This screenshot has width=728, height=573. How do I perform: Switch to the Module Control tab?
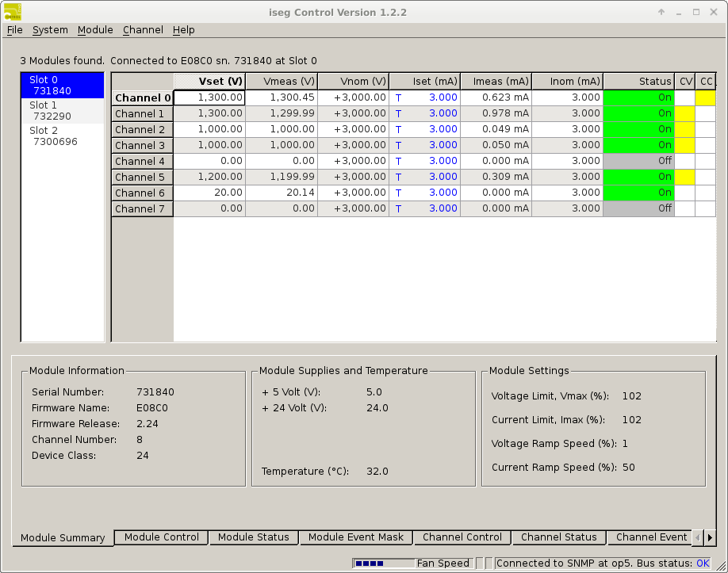[161, 537]
